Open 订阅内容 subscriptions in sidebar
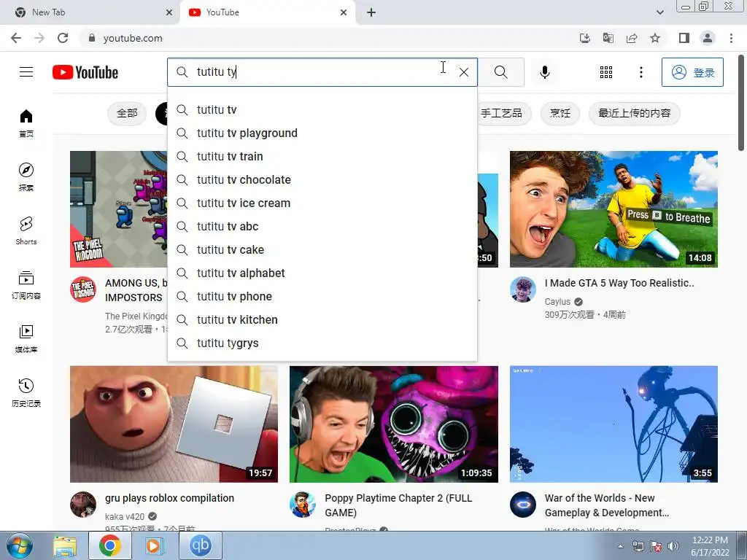 [x=26, y=285]
